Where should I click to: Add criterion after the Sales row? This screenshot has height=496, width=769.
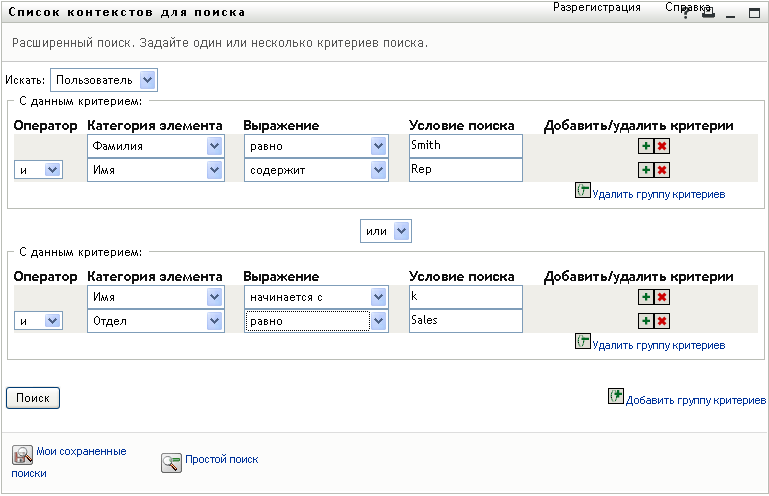646,321
